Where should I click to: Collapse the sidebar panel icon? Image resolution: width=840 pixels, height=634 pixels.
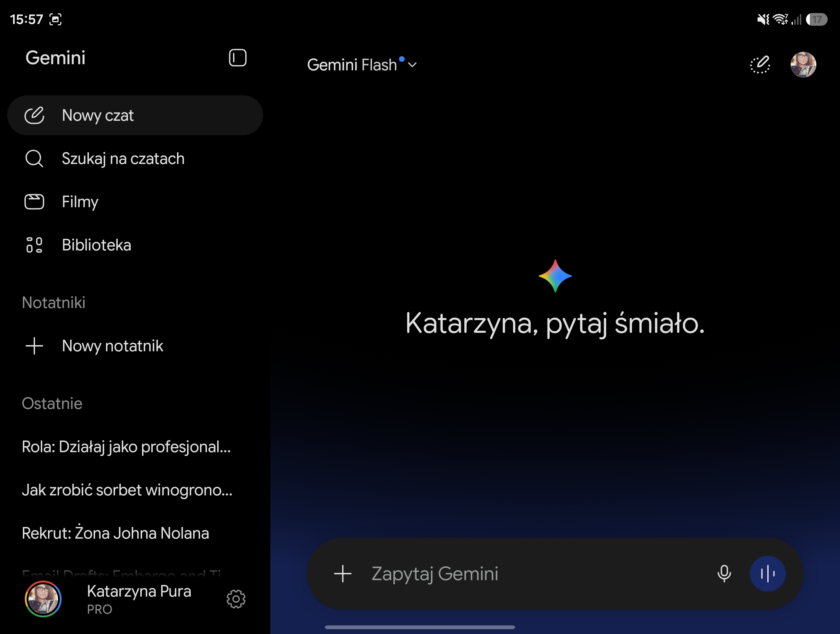click(238, 58)
